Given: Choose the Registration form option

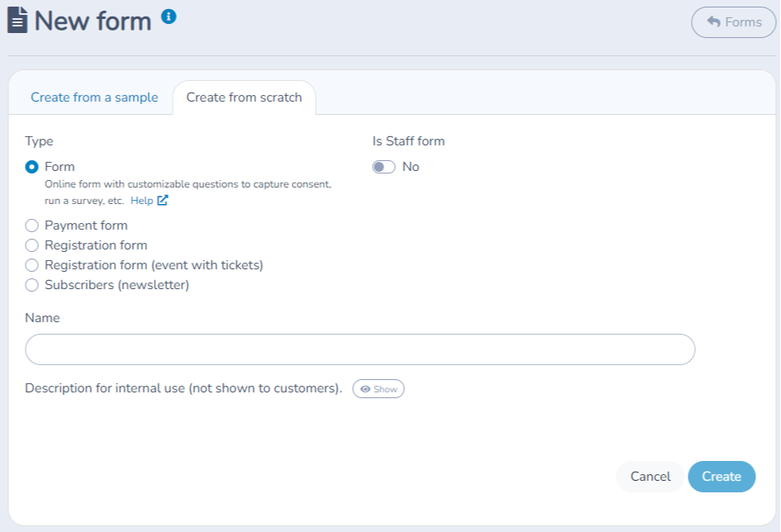Looking at the screenshot, I should (x=31, y=245).
